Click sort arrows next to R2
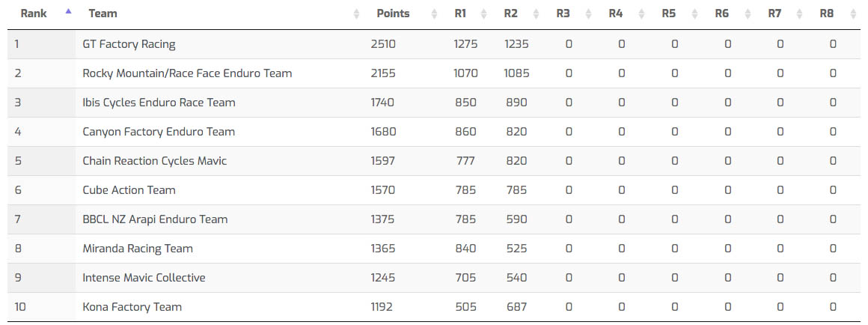Viewport: 868px width, 325px height. 536,14
